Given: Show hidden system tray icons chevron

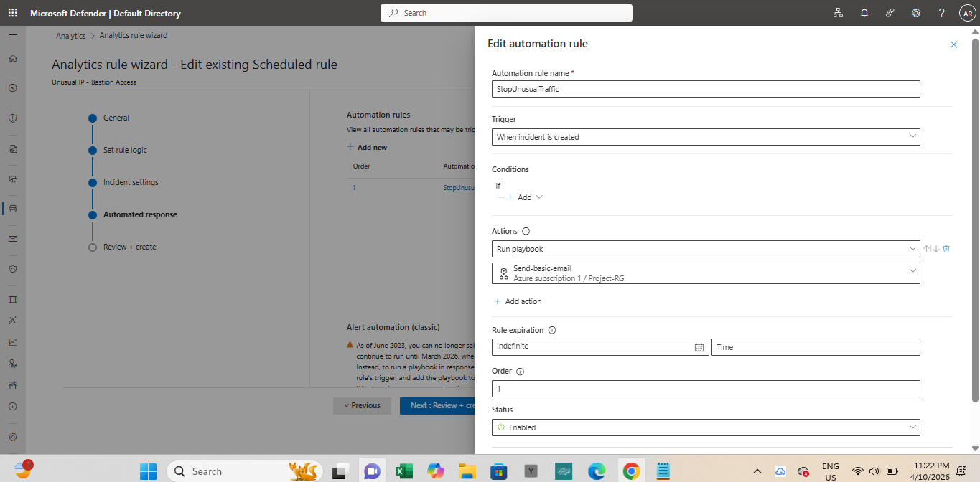Looking at the screenshot, I should pyautogui.click(x=757, y=471).
